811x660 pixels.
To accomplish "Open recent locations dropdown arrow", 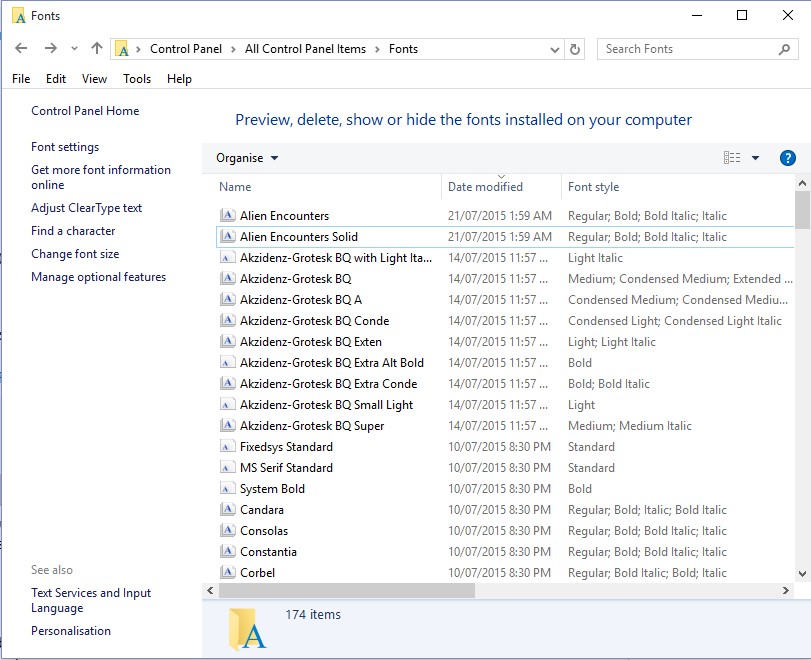I will pos(74,49).
